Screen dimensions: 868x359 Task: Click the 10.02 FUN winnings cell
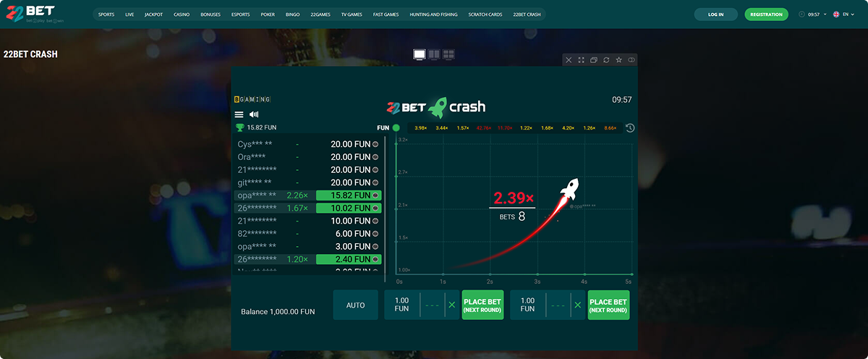tap(349, 208)
